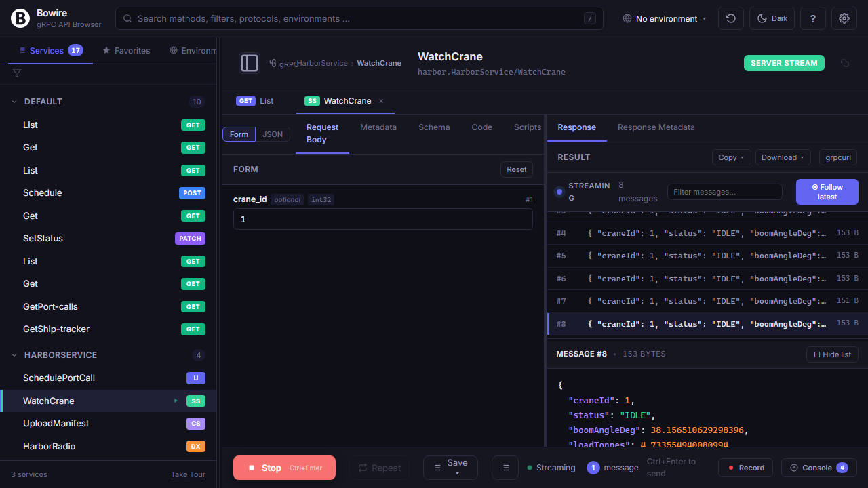
Task: Open the Console button
Action: click(x=819, y=468)
